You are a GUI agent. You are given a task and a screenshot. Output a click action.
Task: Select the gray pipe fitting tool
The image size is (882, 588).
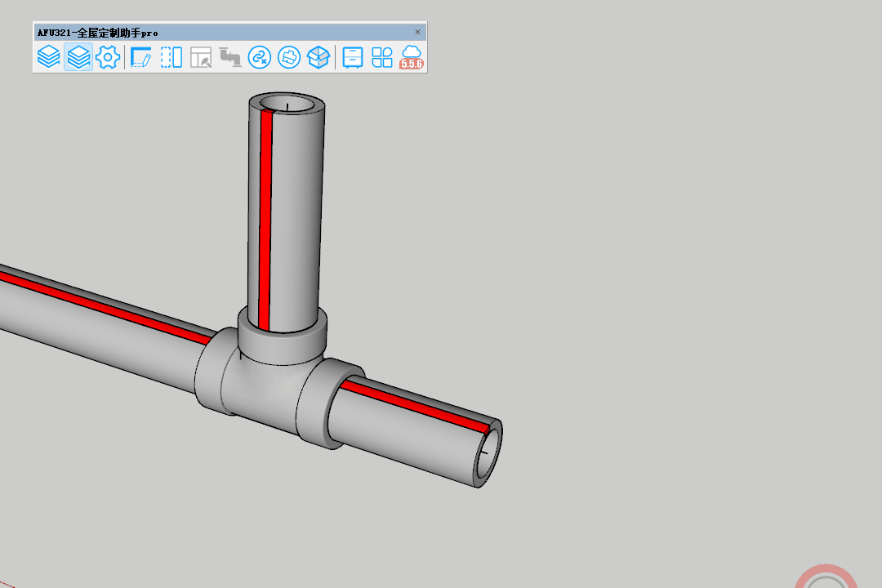coord(230,57)
